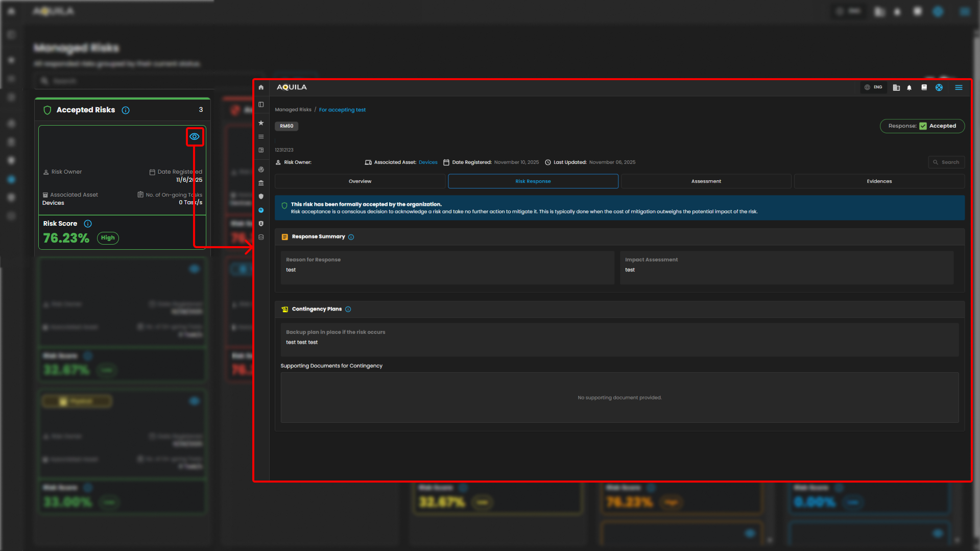Switch to the Overview tab
The image size is (980, 551).
[x=360, y=181]
